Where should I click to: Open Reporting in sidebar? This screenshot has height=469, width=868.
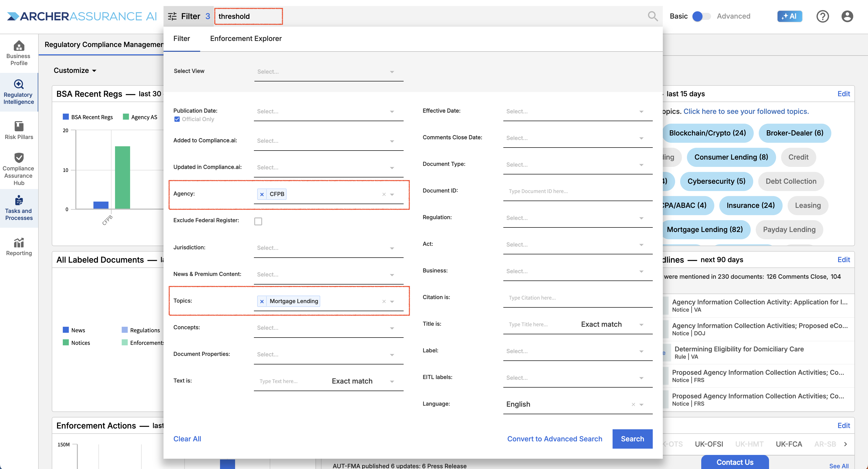[19, 247]
